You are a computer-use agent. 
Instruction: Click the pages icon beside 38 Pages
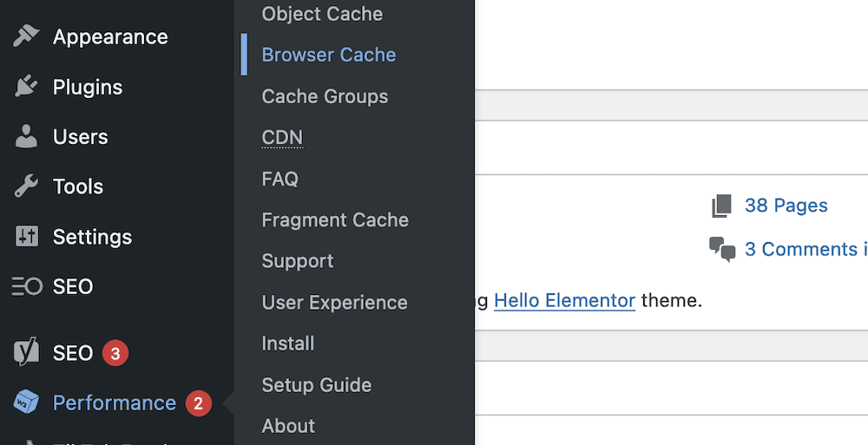(721, 206)
